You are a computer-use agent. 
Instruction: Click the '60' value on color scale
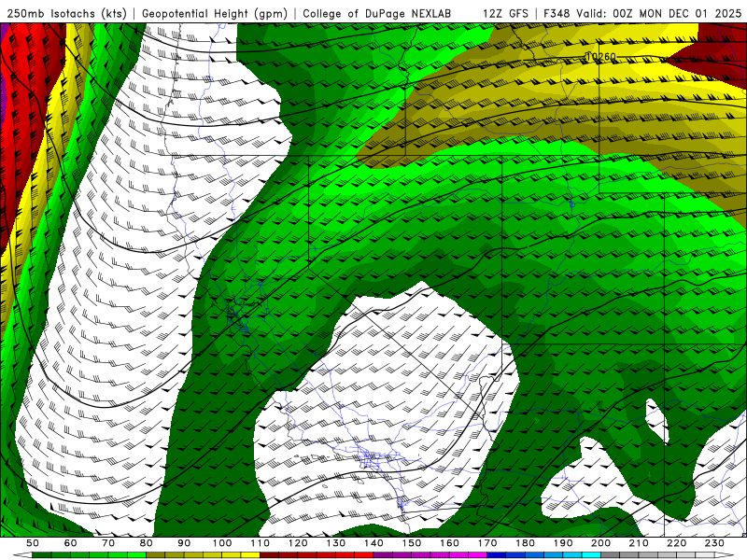(x=71, y=543)
